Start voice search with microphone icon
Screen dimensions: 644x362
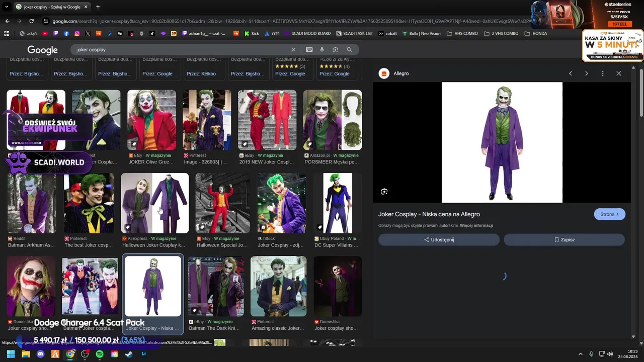point(322,50)
